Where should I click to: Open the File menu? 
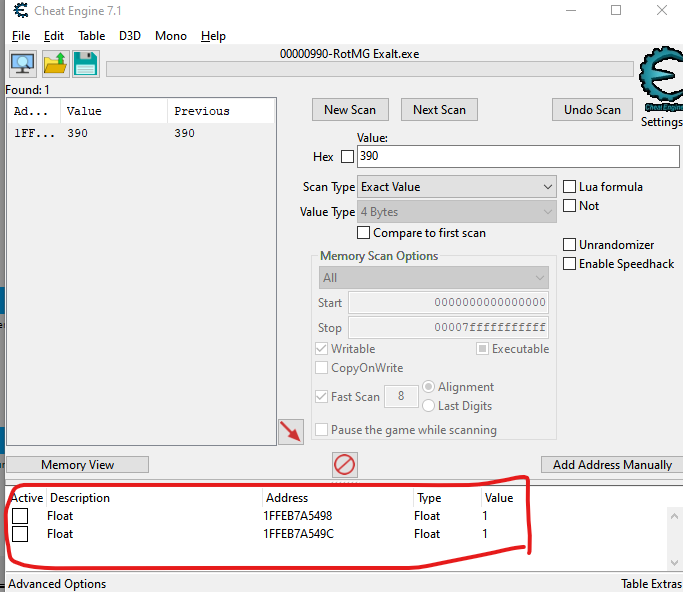pos(20,36)
